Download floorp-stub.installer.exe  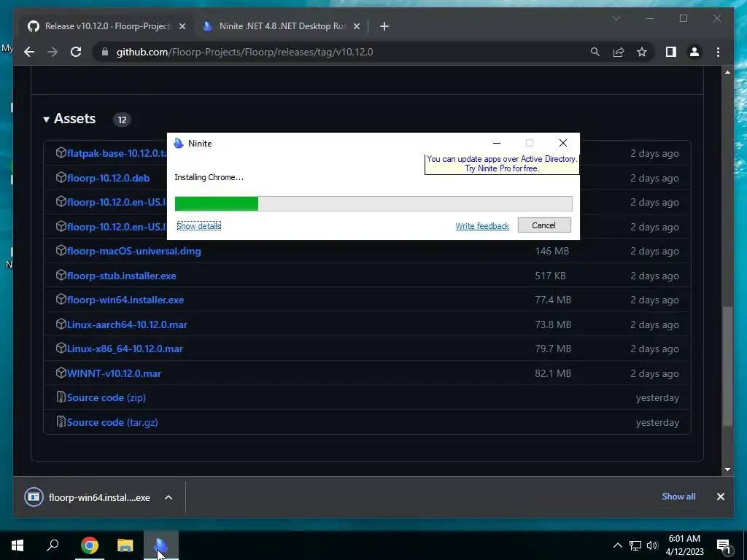[122, 276]
